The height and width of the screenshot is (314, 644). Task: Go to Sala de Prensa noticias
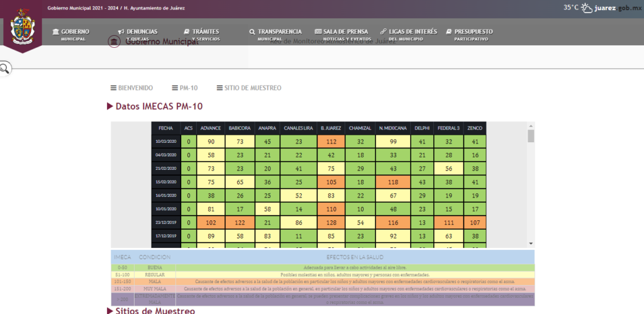coord(344,34)
